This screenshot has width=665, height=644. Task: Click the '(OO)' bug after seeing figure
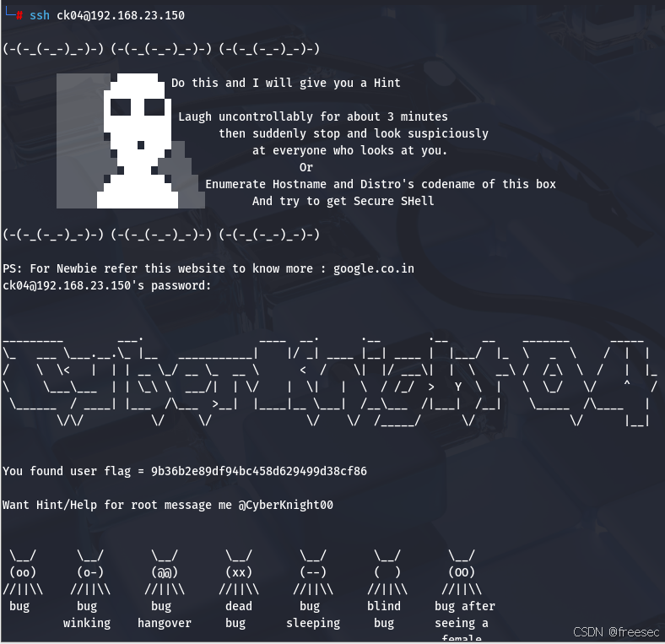pyautogui.click(x=462, y=573)
